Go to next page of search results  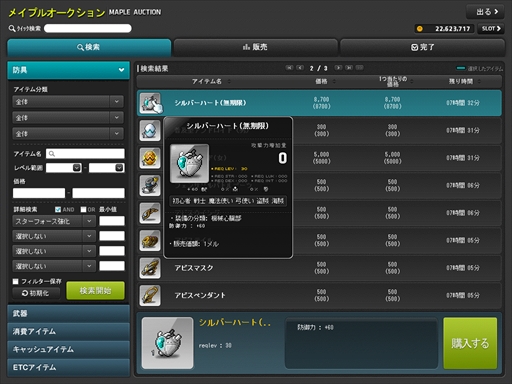(338, 68)
